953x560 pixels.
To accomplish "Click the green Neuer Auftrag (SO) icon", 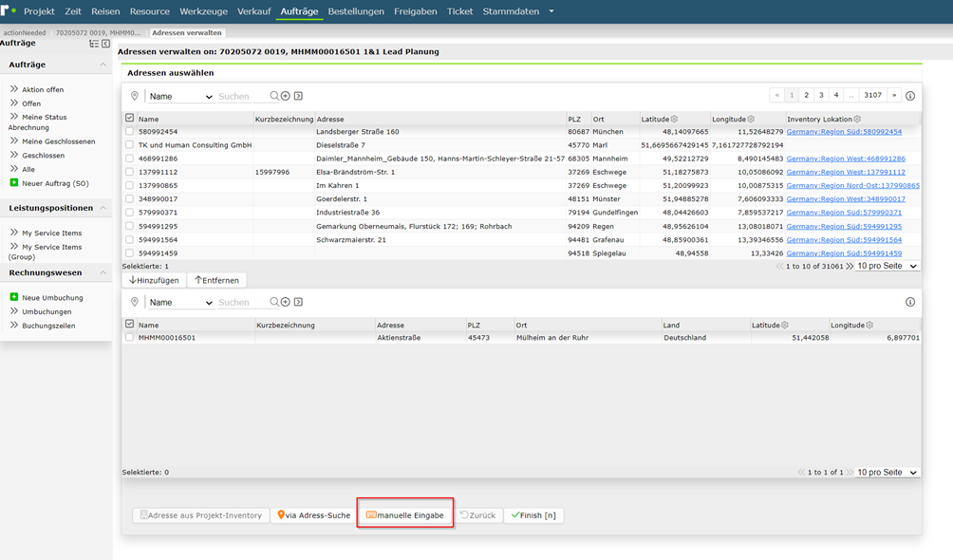I will (x=14, y=182).
